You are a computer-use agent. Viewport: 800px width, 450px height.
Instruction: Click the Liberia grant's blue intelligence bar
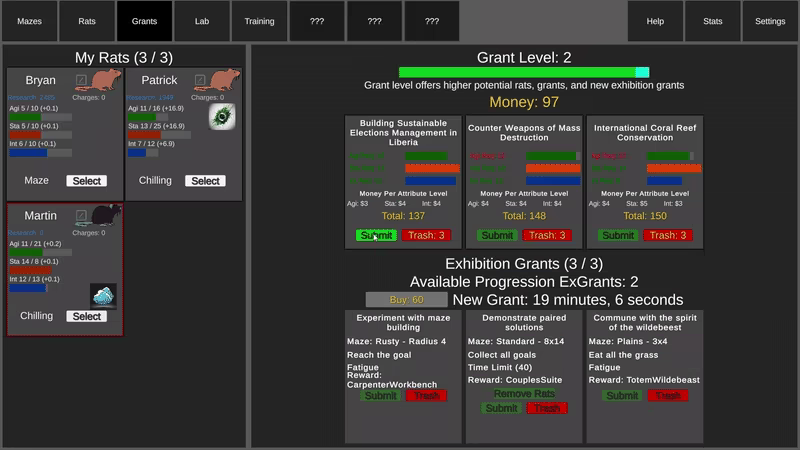(431, 181)
